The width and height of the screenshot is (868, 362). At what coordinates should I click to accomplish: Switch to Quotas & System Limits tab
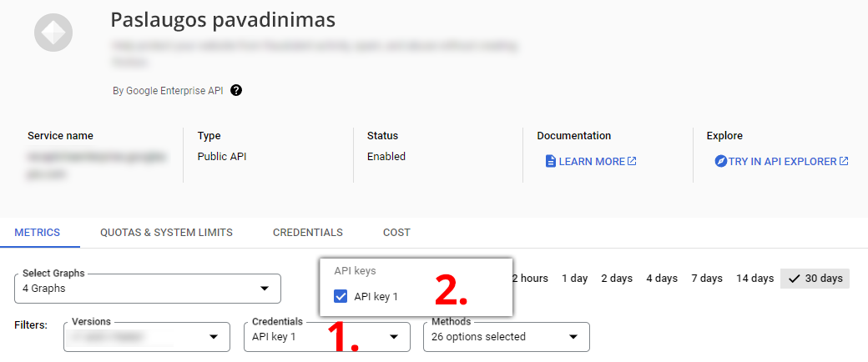[166, 233]
